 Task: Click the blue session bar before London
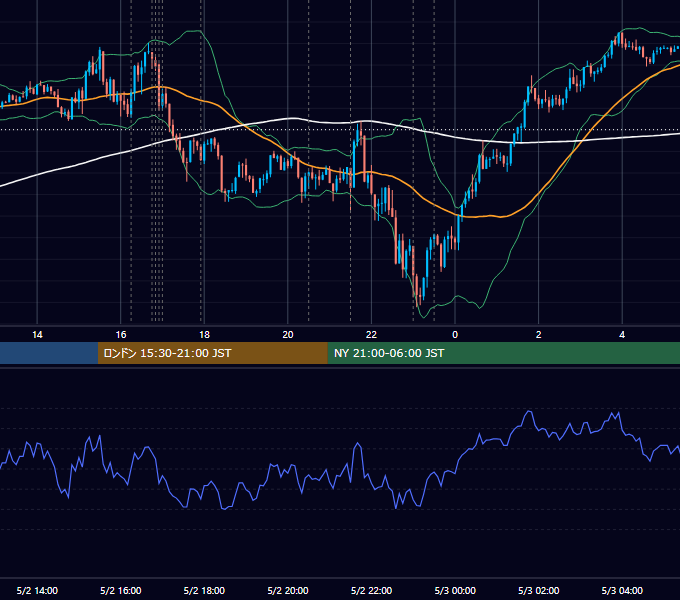49,353
